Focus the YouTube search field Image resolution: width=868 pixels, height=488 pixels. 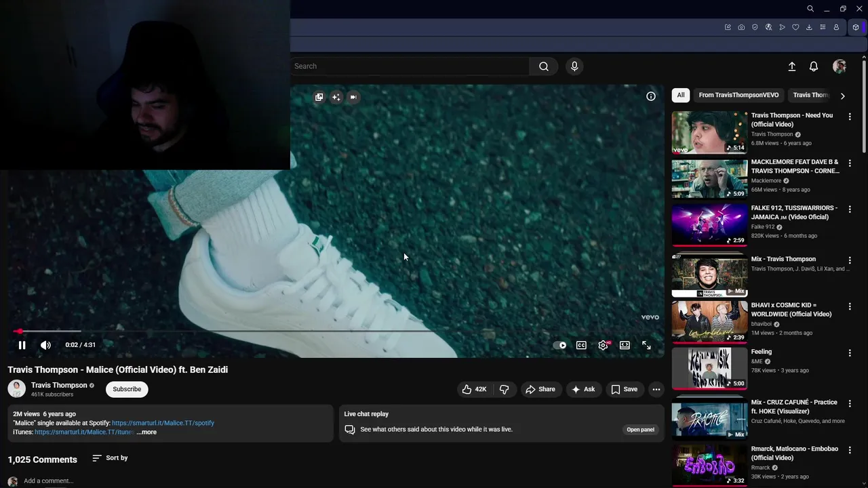click(410, 66)
